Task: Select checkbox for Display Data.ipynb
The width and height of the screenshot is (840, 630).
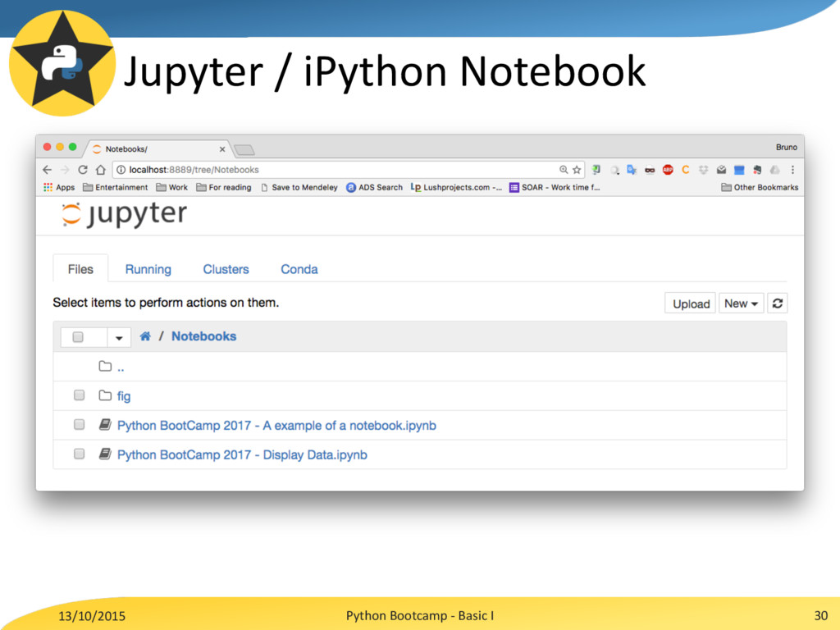Action: [80, 454]
